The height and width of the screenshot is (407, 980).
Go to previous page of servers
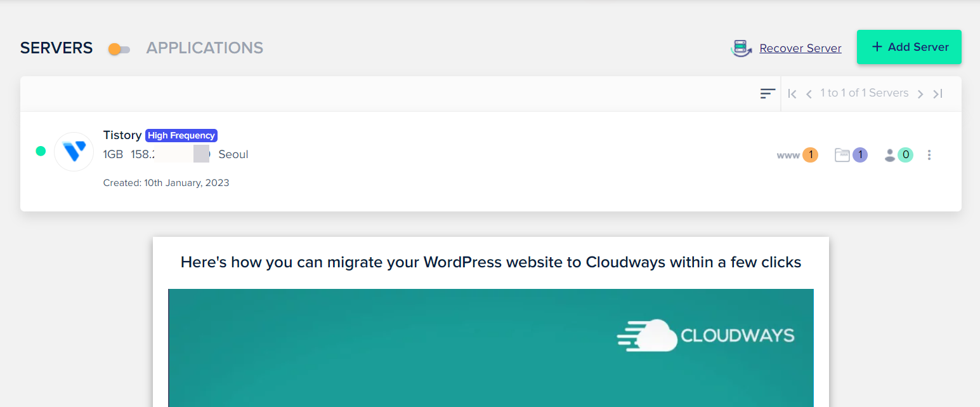coord(809,93)
